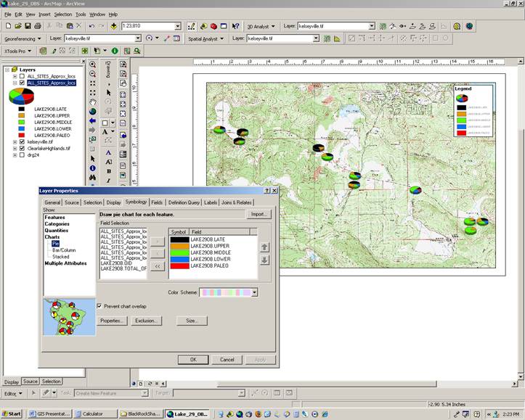
Task: Click the Windows Start button
Action: tap(11, 414)
